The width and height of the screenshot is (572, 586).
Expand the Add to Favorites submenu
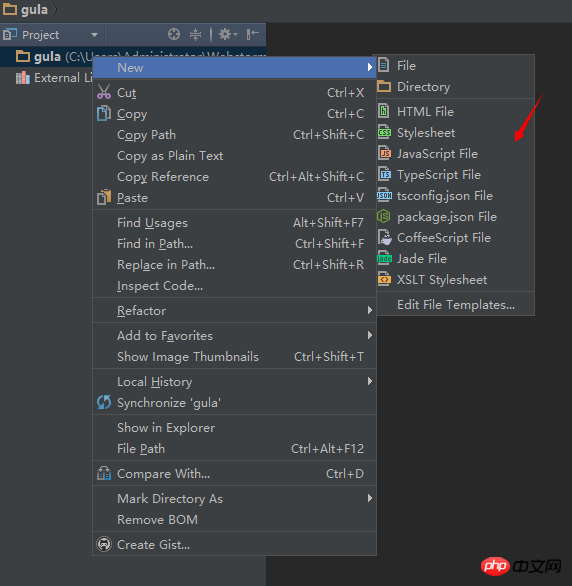234,336
